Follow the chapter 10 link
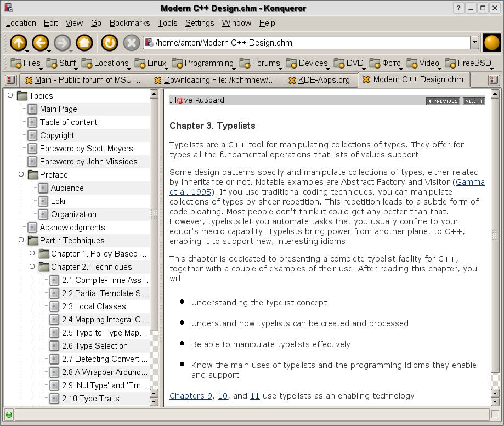 pyautogui.click(x=223, y=396)
